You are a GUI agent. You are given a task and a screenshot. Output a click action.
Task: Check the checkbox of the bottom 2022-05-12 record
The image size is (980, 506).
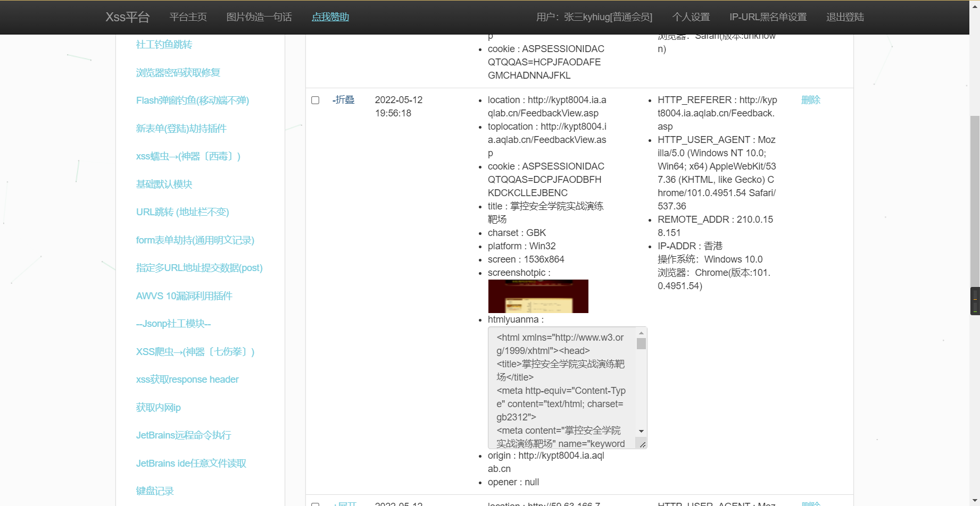(x=315, y=503)
